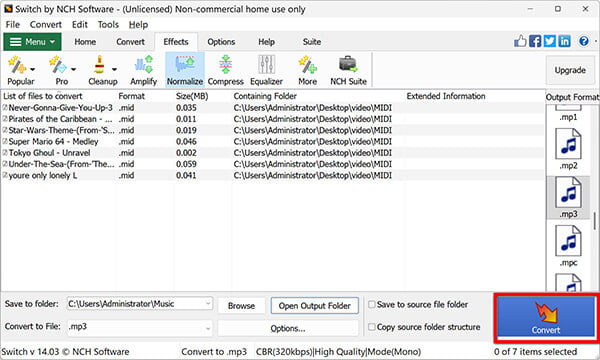The width and height of the screenshot is (600, 360).
Task: Click Open Output Folder
Action: click(x=315, y=306)
